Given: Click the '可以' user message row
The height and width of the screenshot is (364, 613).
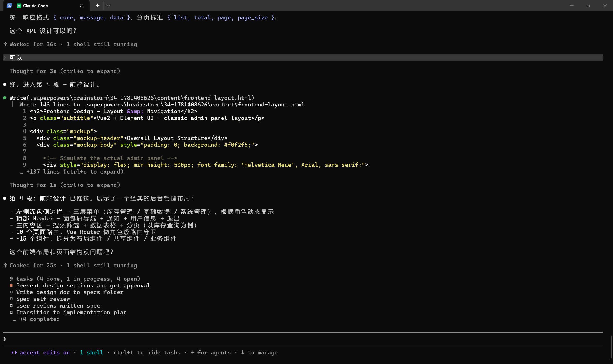Looking at the screenshot, I should coord(303,58).
